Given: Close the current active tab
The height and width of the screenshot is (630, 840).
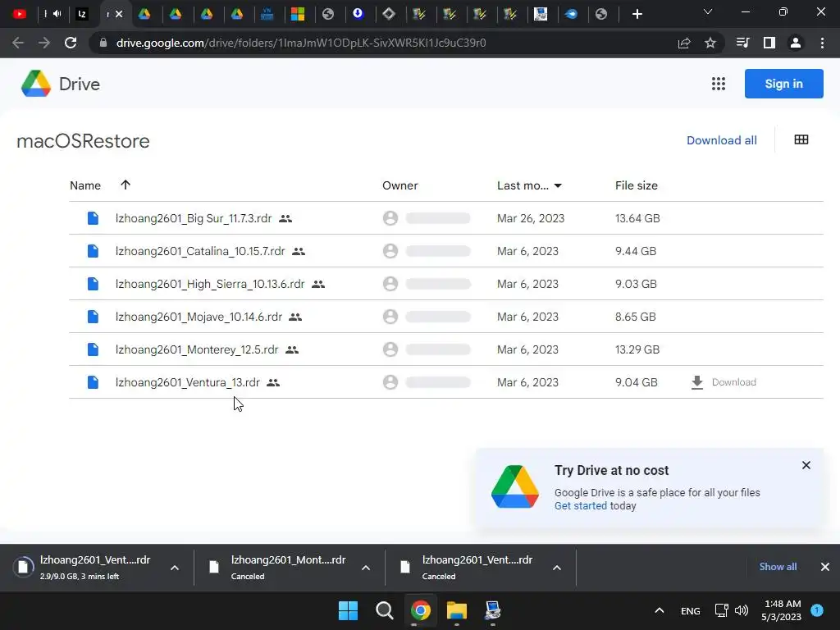Looking at the screenshot, I should coord(119,14).
